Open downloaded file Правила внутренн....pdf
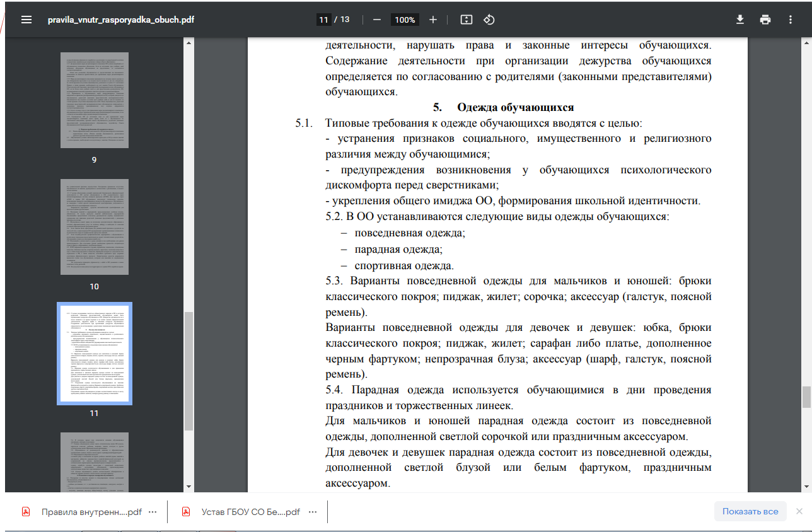Image resolution: width=812 pixels, height=532 pixels. (91, 512)
